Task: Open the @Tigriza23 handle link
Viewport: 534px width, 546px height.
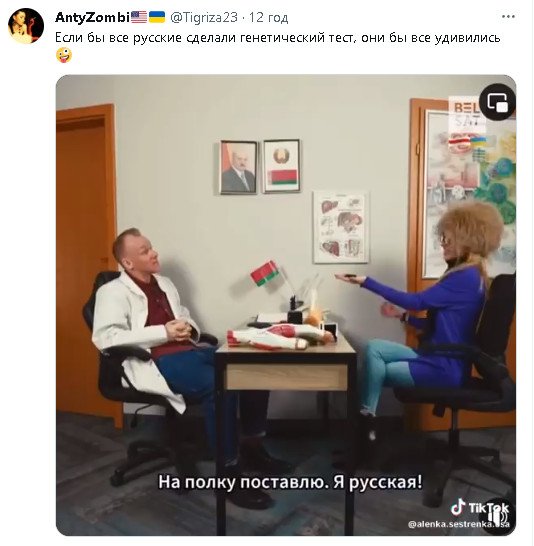Action: (204, 17)
